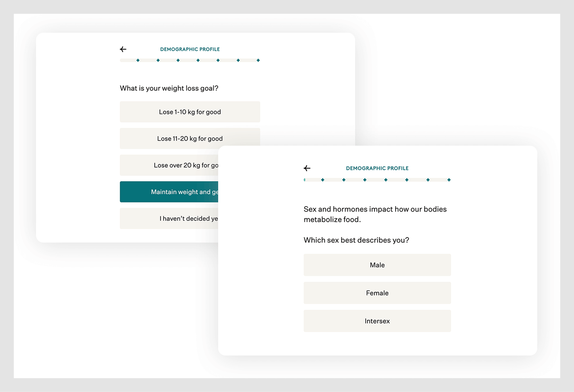The width and height of the screenshot is (574, 392).
Task: Click the first diamond on the progress bar
Action: (138, 60)
